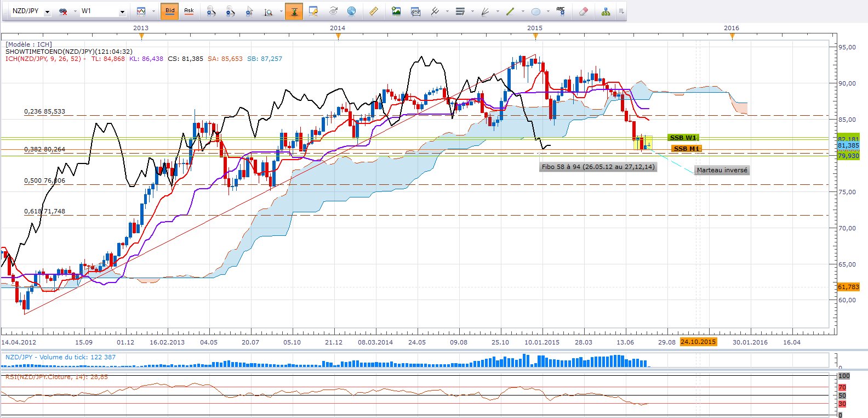Click the unlink chart icon
Screen dimensions: 868x418
coord(63,12)
